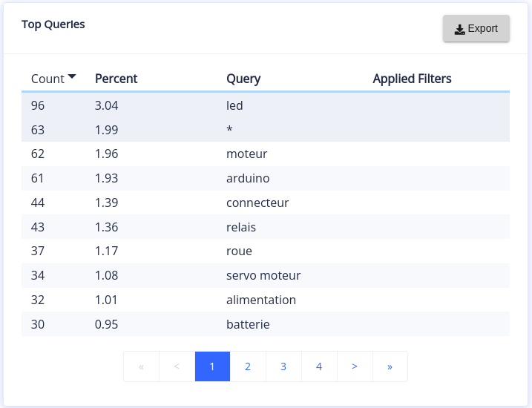Select the 'arduino' query row
Viewport: 532px width, 408px height.
click(248, 178)
